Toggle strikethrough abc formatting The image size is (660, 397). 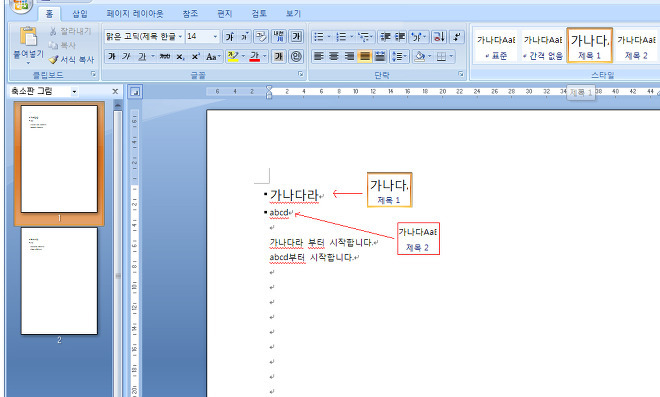(x=165, y=56)
